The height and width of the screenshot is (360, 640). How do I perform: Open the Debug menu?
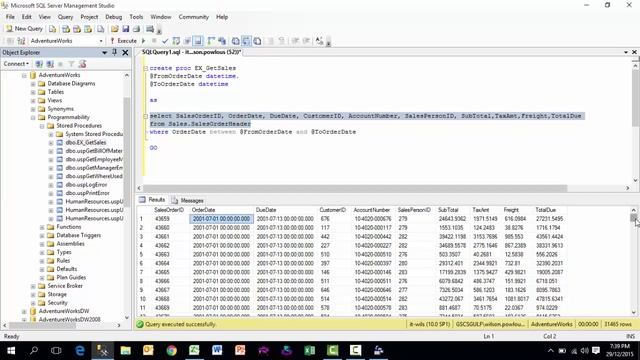click(x=113, y=17)
